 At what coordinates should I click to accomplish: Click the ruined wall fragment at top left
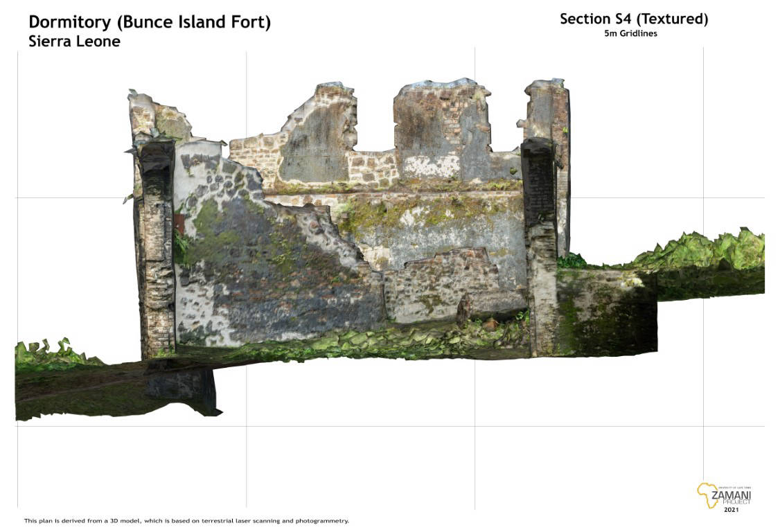[161, 118]
